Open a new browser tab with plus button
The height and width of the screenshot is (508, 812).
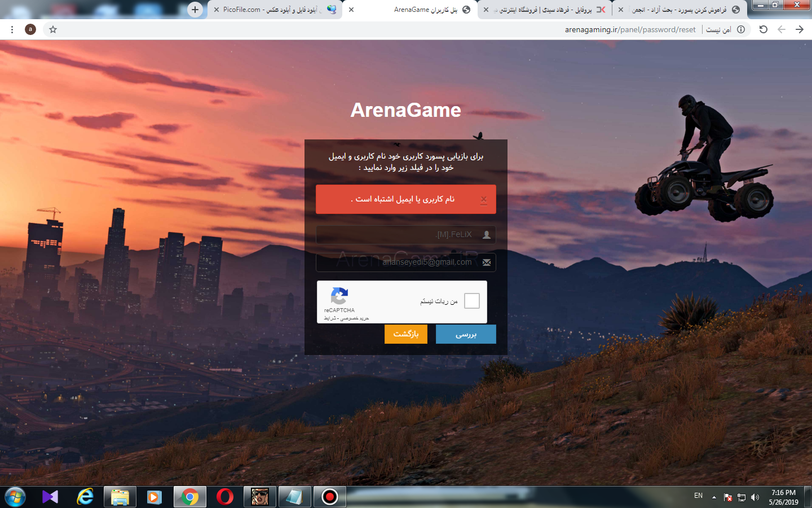(195, 10)
